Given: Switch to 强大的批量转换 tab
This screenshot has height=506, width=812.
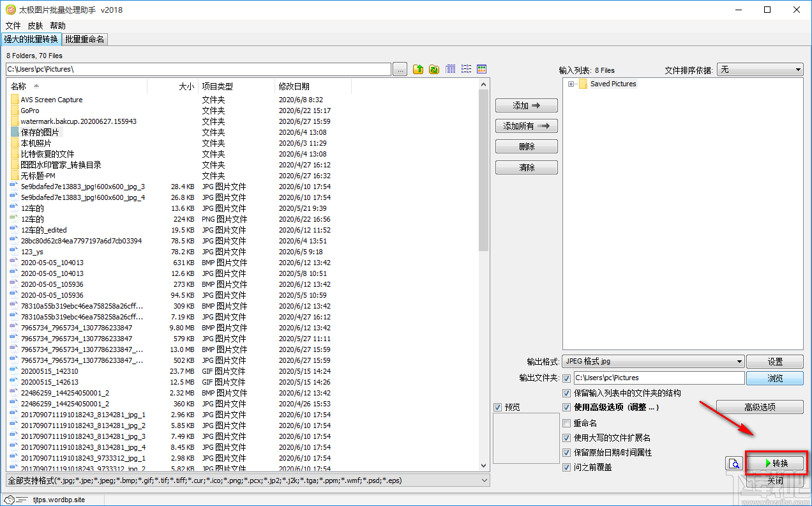Looking at the screenshot, I should (x=31, y=40).
